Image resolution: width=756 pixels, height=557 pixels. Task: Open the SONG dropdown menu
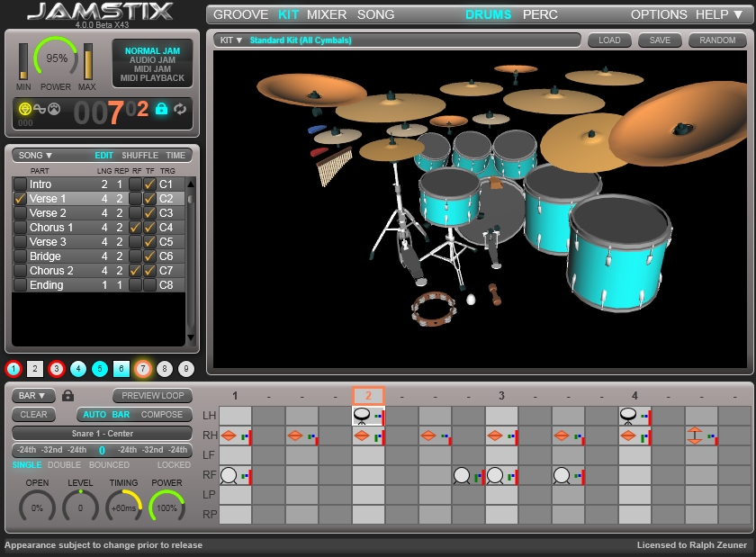[37, 156]
